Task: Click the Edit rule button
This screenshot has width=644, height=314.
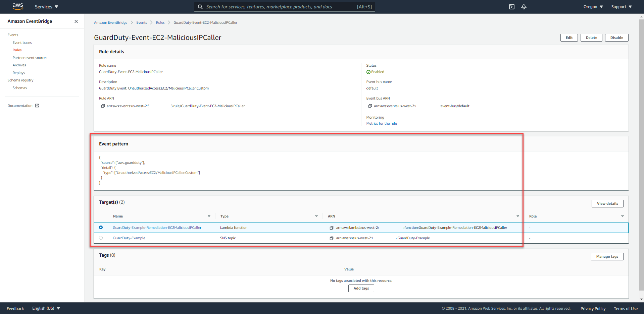Action: click(x=569, y=38)
